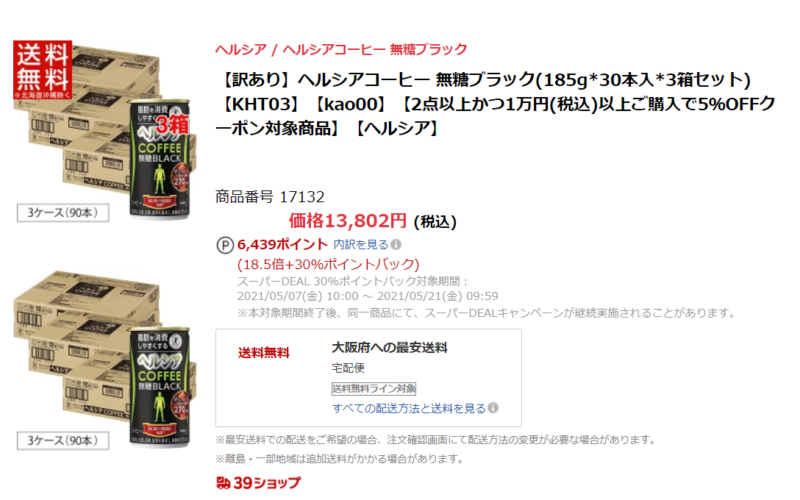Click the red 送料無料 badge on image
Image resolution: width=800 pixels, height=500 pixels.
(x=42, y=70)
